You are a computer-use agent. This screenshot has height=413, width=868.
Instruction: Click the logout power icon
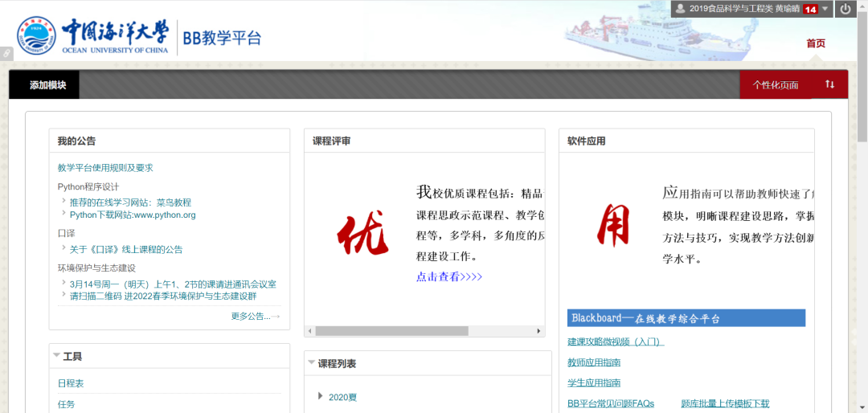(x=845, y=9)
